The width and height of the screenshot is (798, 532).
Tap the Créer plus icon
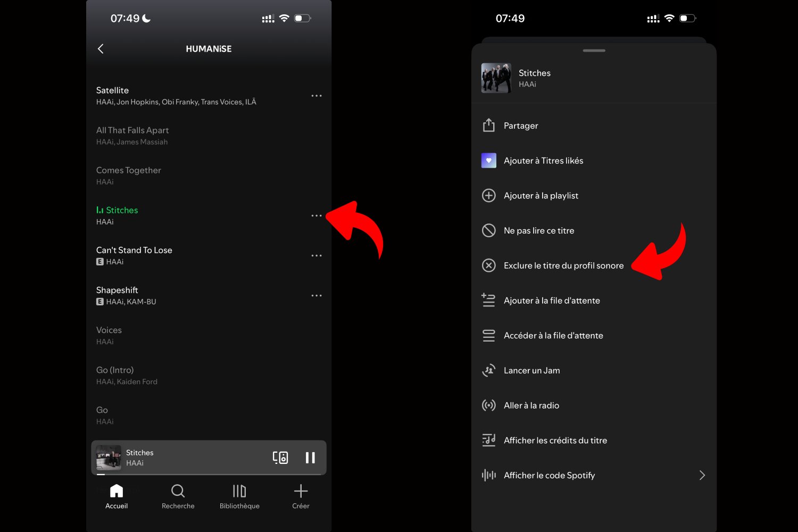(x=301, y=491)
